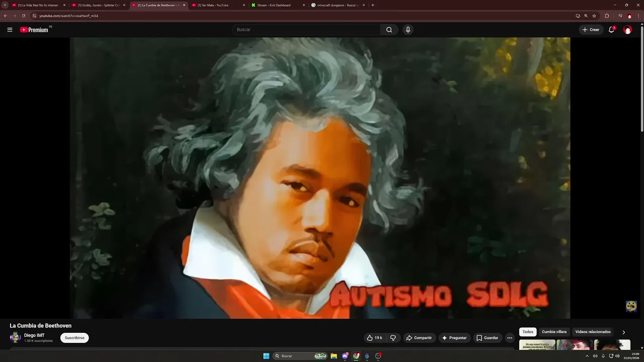The width and height of the screenshot is (644, 362).
Task: Open the last taskbar app with red badge
Action: [378, 356]
